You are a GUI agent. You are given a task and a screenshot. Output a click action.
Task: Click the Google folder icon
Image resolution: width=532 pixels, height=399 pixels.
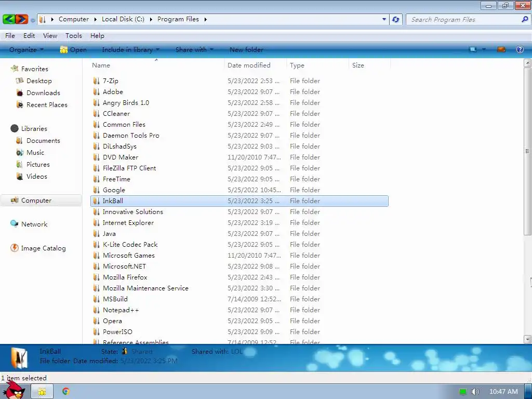pyautogui.click(x=96, y=190)
